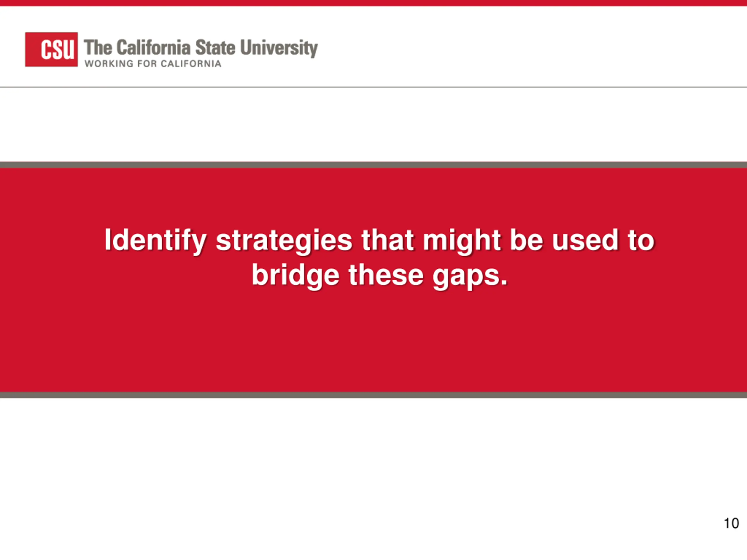Click the word "might" in the headline

tap(462, 240)
